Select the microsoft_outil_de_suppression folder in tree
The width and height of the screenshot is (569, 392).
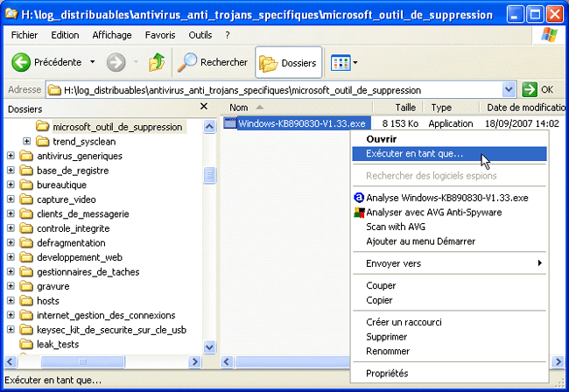coord(117,127)
